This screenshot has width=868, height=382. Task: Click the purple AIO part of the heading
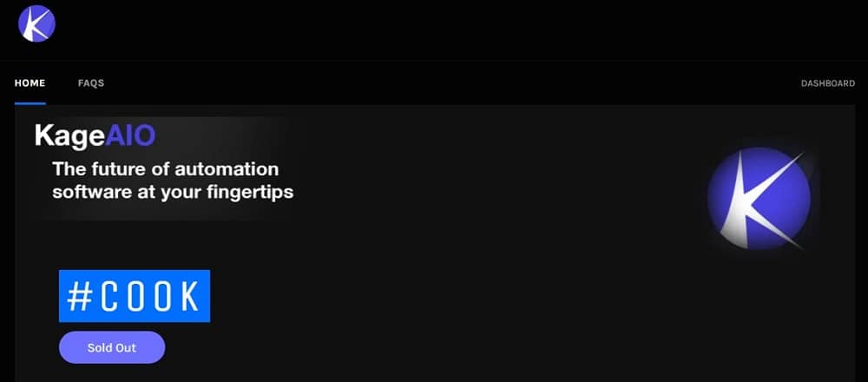130,135
